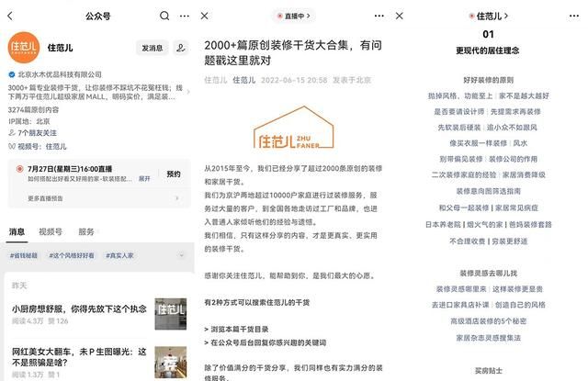Click the 住范儿 orange avatar logo
The height and width of the screenshot is (381, 588).
click(24, 48)
